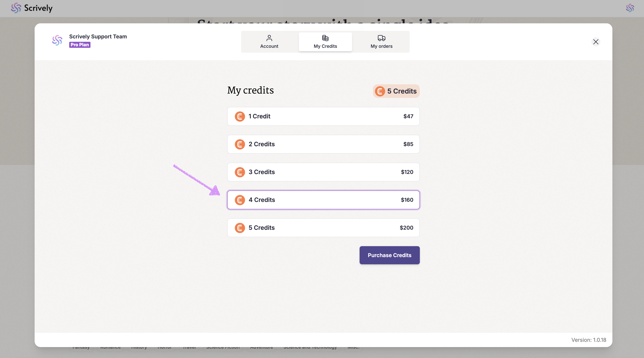644x358 pixels.
Task: Open the My orders tab
Action: [x=381, y=42]
